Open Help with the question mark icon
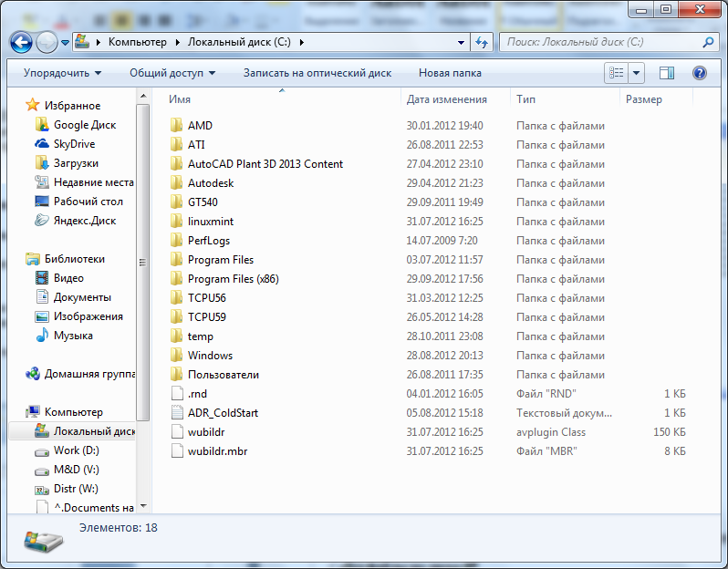This screenshot has height=569, width=728. click(x=699, y=73)
